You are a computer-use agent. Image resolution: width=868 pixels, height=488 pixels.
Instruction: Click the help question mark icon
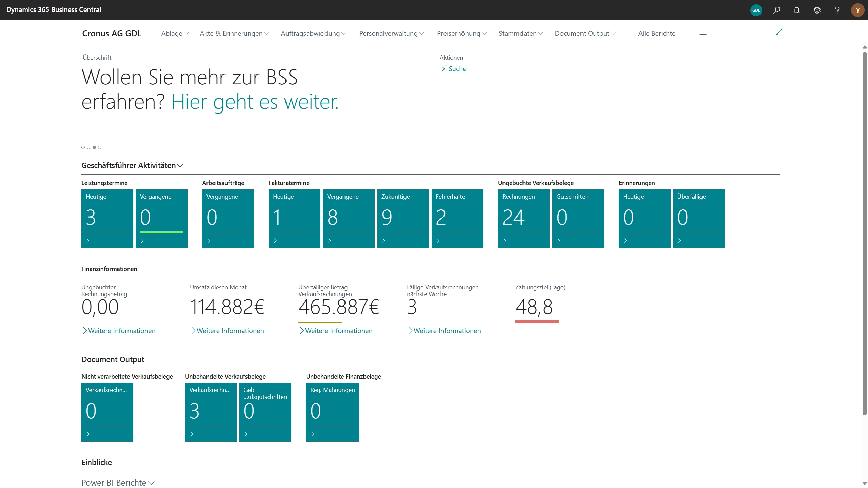[x=837, y=10]
